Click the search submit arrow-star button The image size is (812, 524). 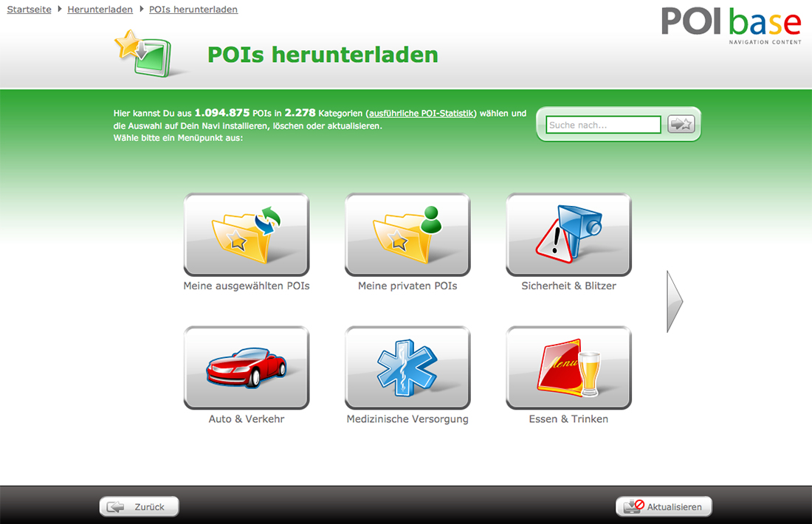681,125
